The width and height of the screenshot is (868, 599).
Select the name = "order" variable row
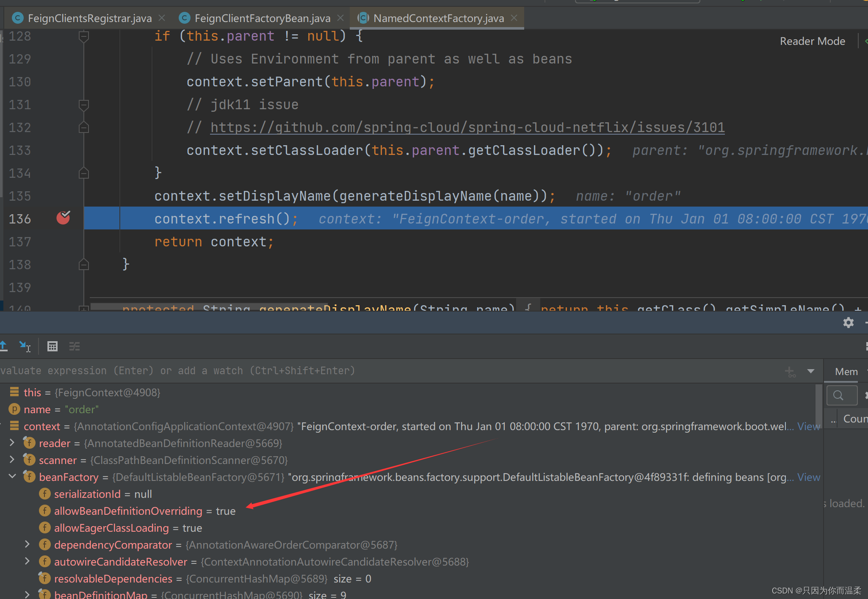coord(406,409)
